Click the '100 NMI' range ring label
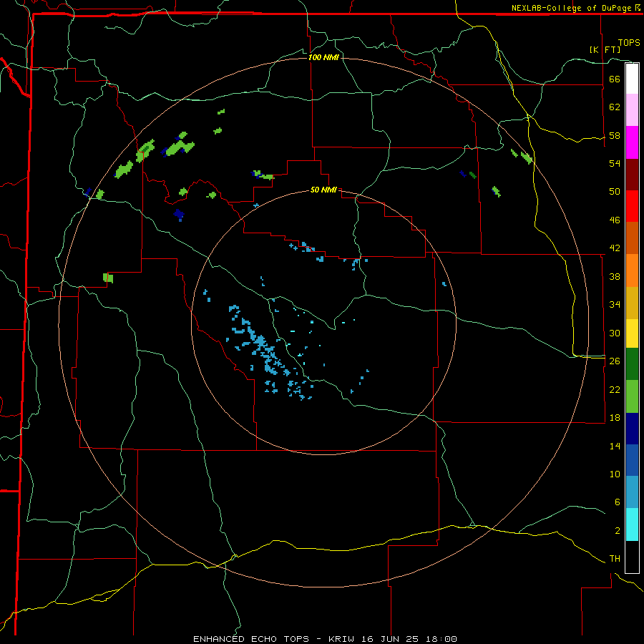The width and height of the screenshot is (644, 644). pos(323,57)
